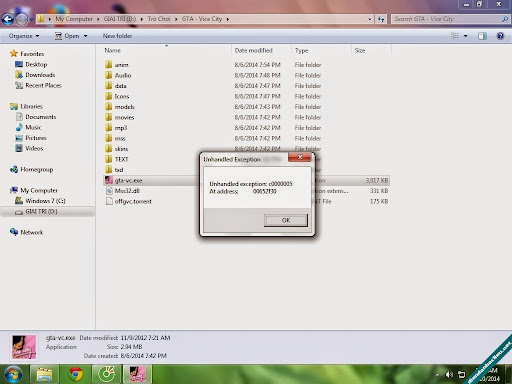The image size is (512, 384).
Task: Select the skins folder icon
Action: click(109, 149)
